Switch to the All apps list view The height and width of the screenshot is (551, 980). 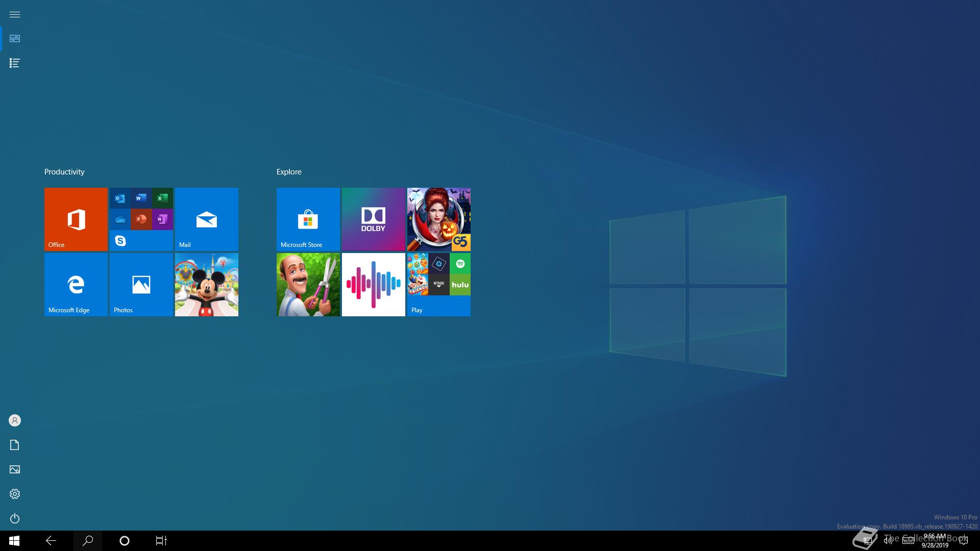click(15, 63)
